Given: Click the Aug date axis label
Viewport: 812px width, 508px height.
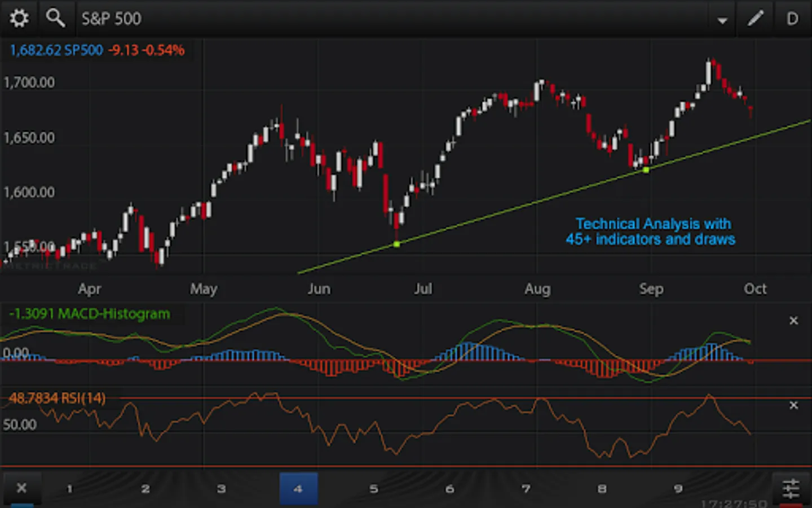Looking at the screenshot, I should click(537, 289).
